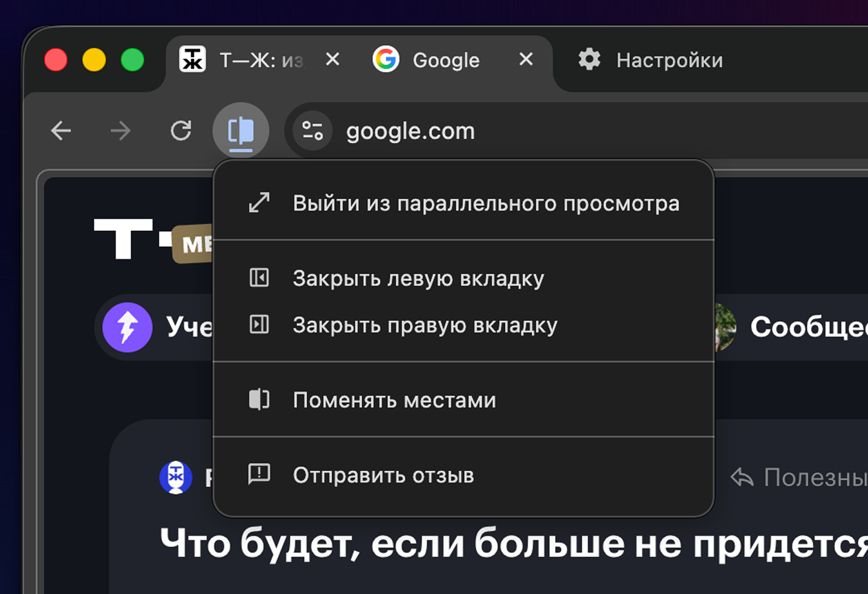Click the blue Т—Ж author avatar

point(176,477)
